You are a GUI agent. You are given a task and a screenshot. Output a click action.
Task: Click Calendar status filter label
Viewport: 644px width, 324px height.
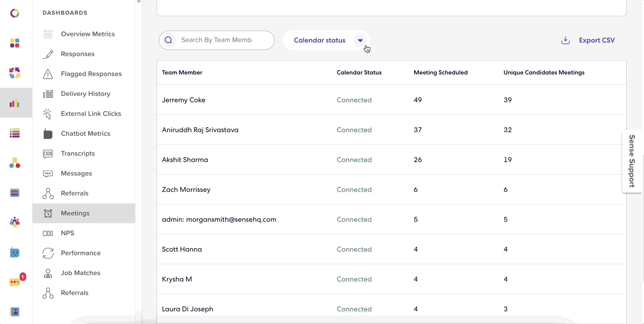tap(319, 40)
